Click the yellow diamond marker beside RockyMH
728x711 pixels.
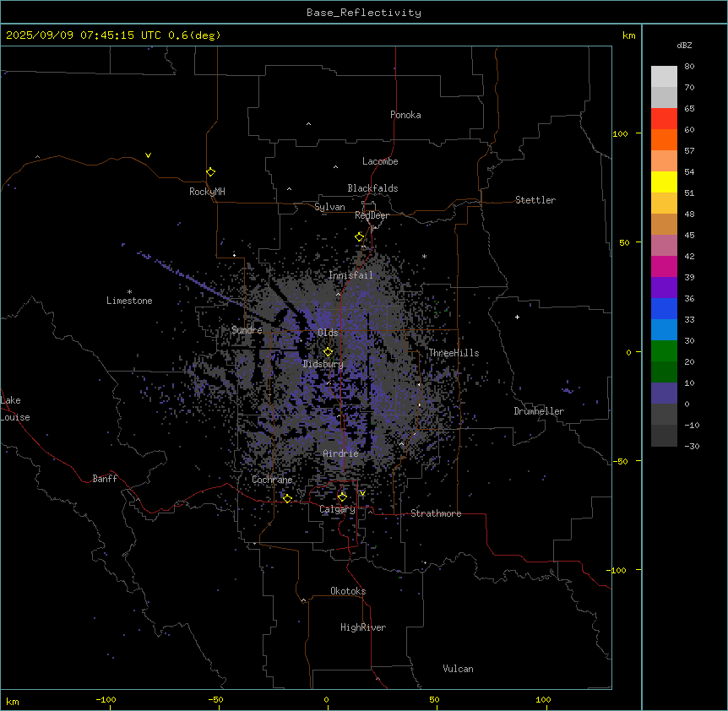click(211, 172)
